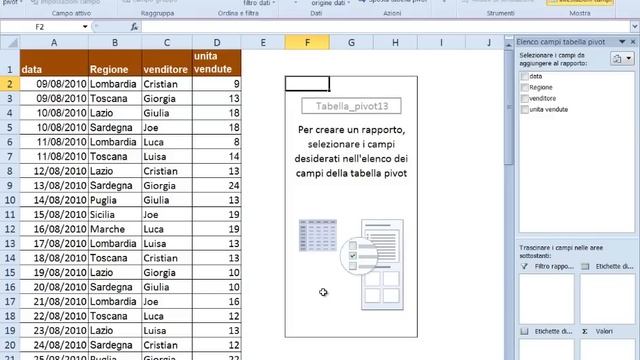Check the 'unita vendute' field checkbox
Screen dimensions: 640x360
click(x=525, y=109)
